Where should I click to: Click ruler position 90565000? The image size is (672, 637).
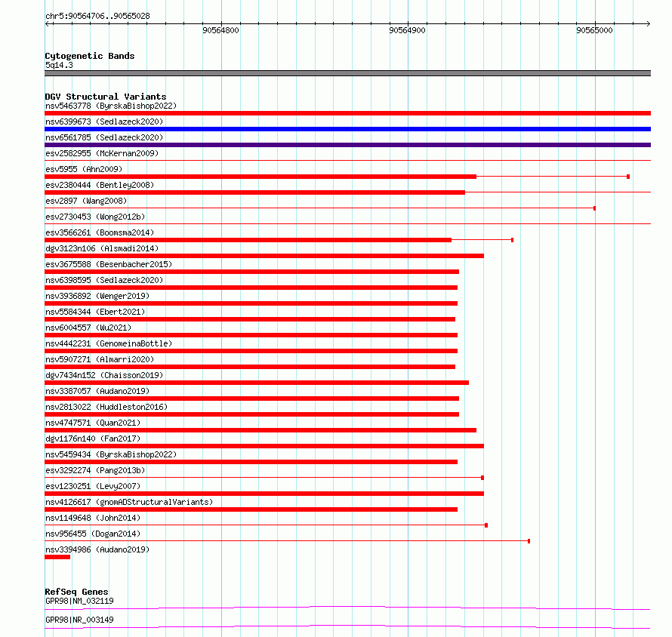pos(594,30)
